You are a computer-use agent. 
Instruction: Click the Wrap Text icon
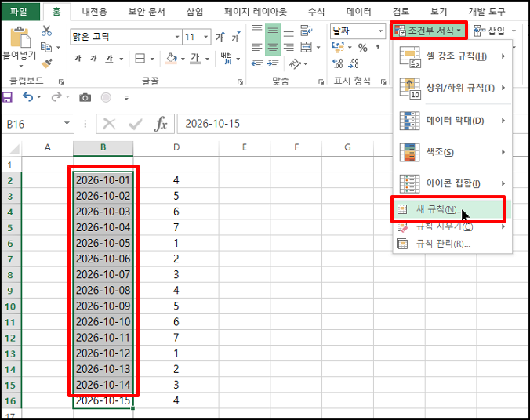pos(307,31)
